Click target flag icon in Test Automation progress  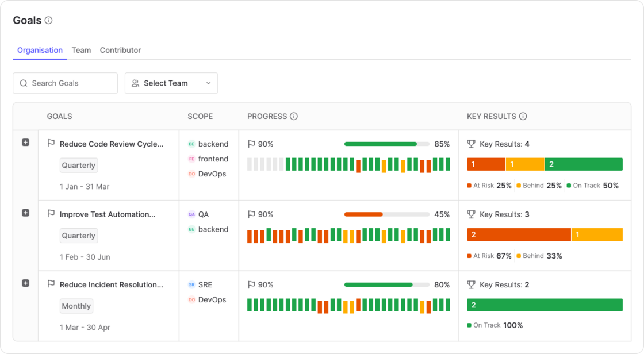[251, 214]
